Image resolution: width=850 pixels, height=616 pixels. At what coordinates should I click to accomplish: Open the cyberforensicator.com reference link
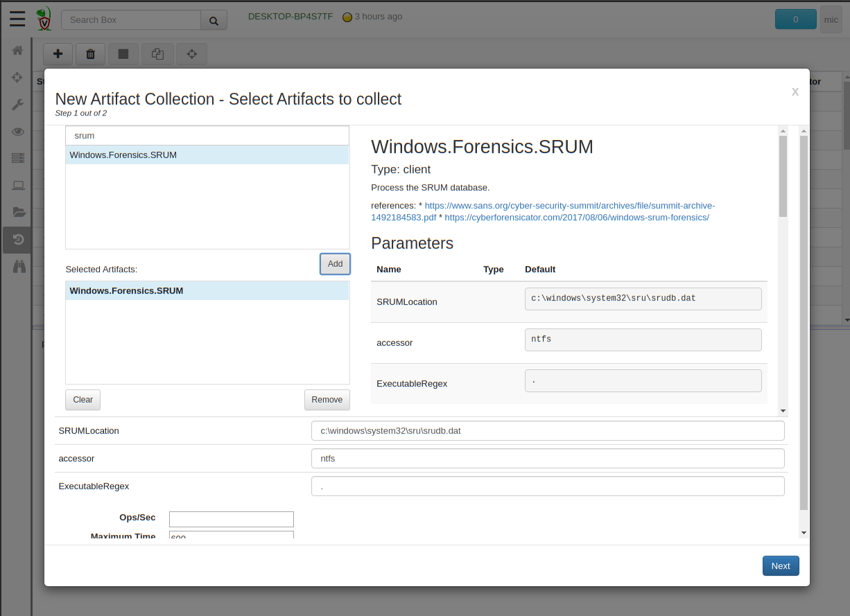576,218
